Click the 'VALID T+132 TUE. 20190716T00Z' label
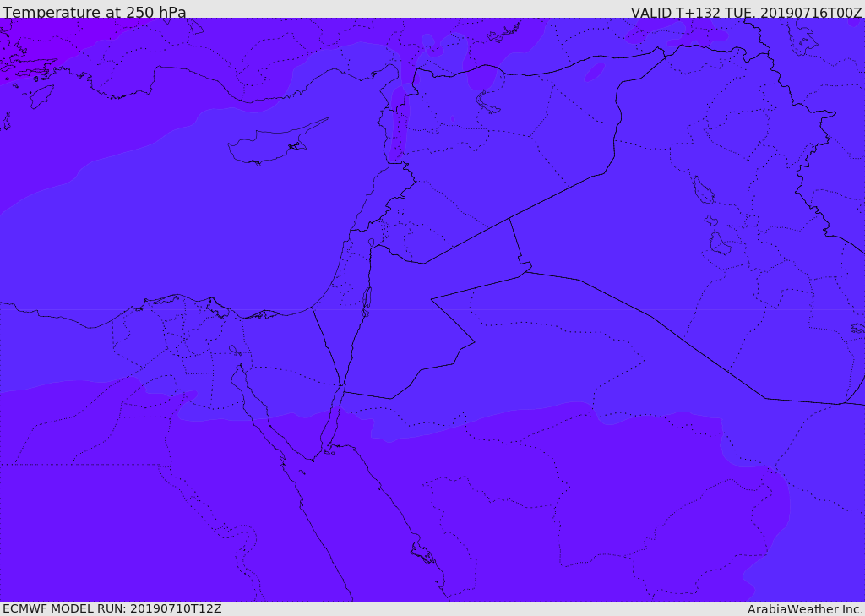Viewport: 865px width, 616px height. click(747, 12)
